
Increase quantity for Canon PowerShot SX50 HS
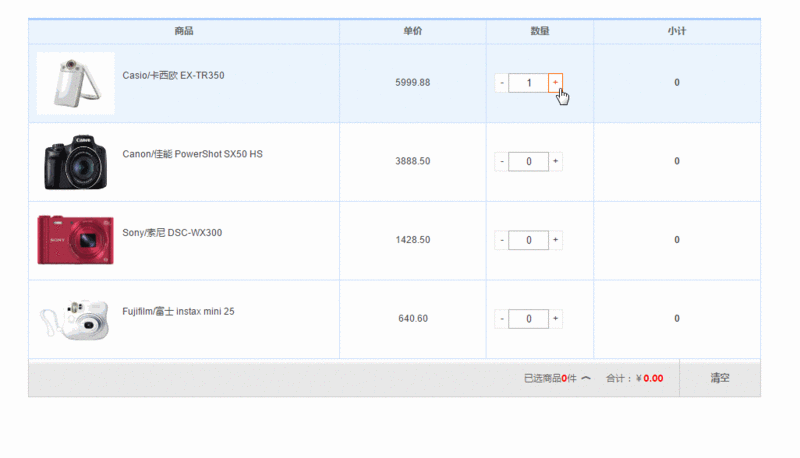(x=555, y=161)
